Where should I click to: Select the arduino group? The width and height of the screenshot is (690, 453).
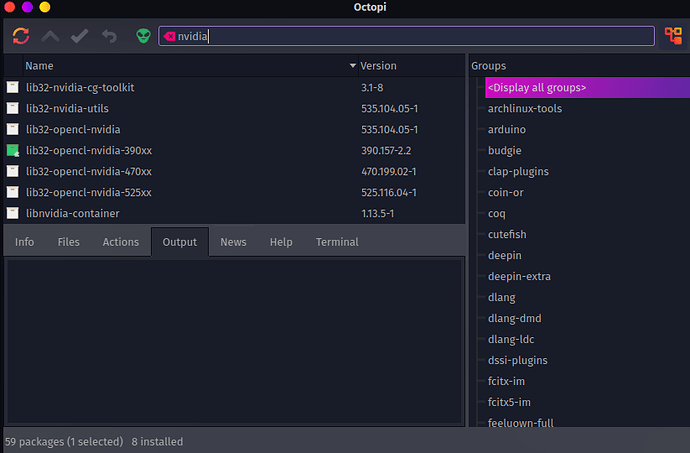click(506, 129)
